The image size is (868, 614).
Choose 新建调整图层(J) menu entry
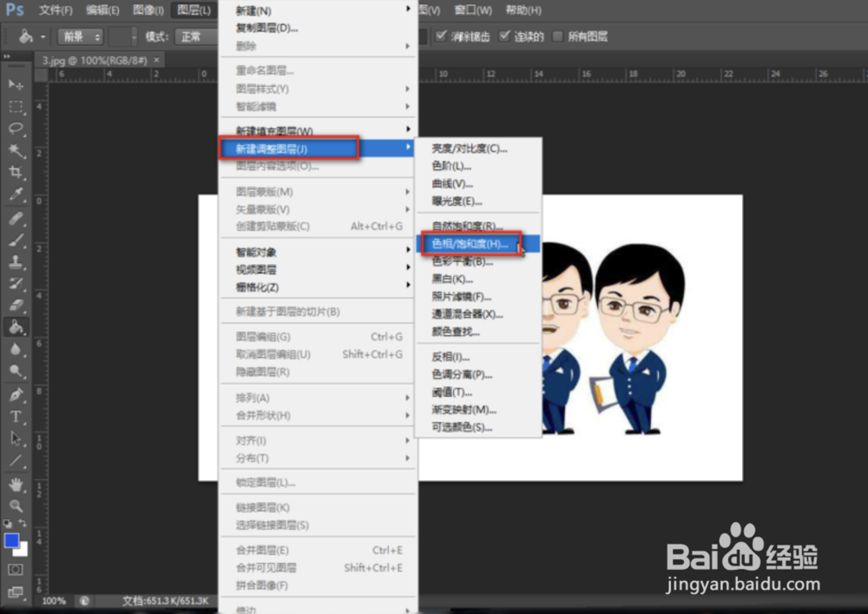tap(317, 149)
